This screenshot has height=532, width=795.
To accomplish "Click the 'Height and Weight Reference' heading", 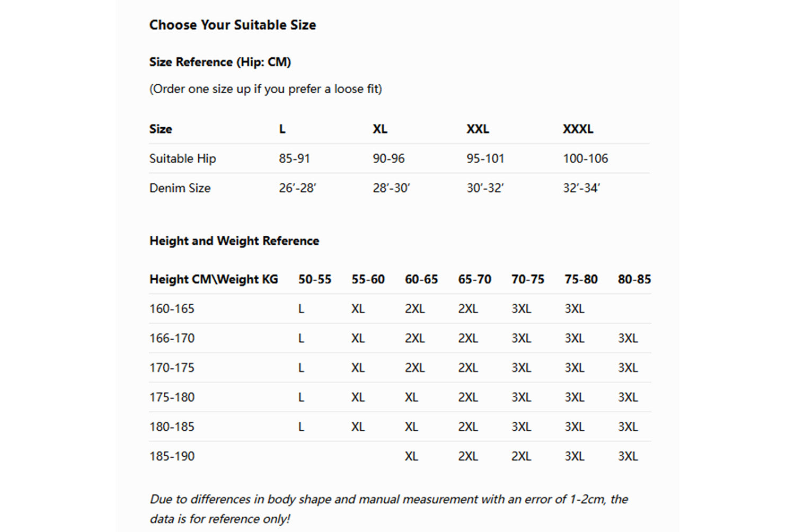I will coord(234,241).
